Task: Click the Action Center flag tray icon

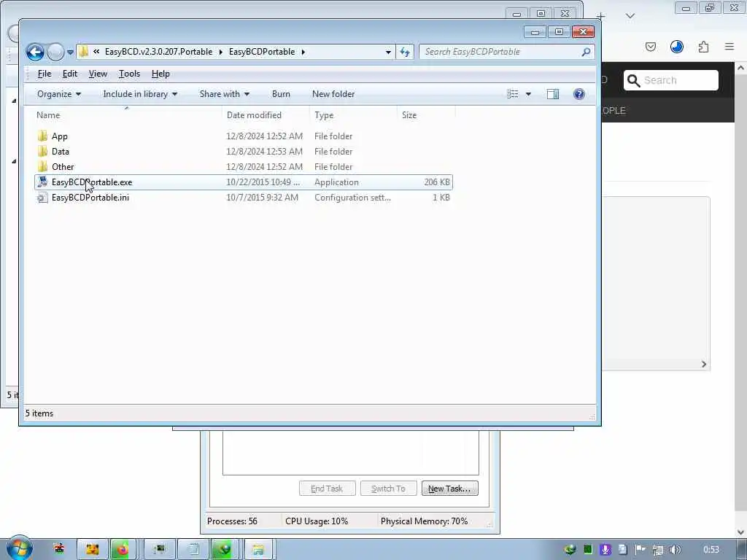Action: [x=640, y=550]
